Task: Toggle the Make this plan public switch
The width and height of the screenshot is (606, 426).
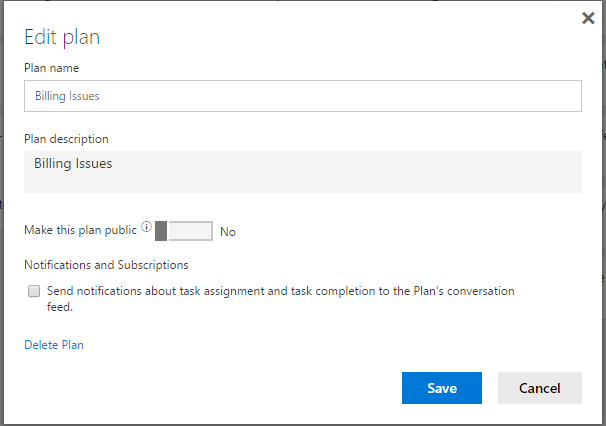Action: (x=184, y=231)
